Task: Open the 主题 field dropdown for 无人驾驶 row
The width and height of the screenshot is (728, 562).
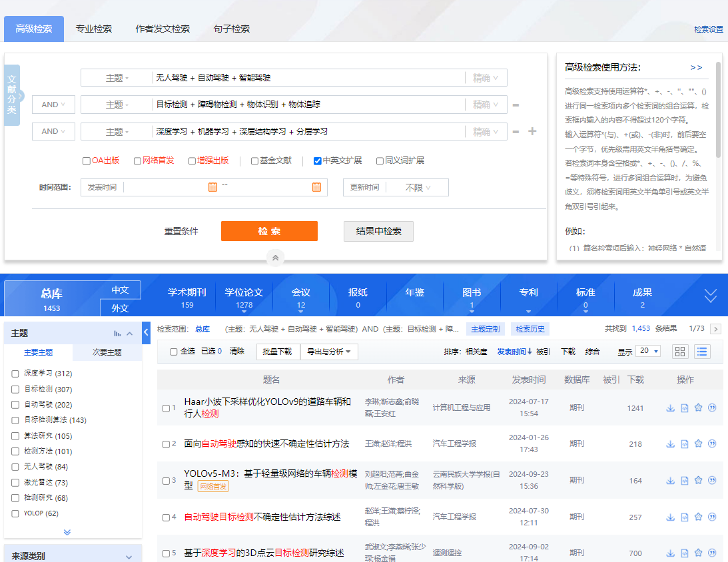Action: tap(117, 78)
